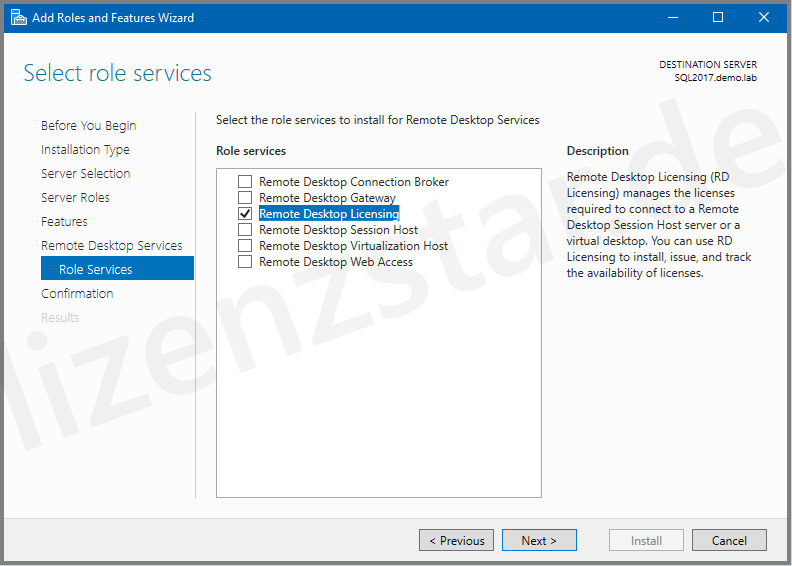
Task: Navigate to Server Selection step
Action: tap(85, 174)
